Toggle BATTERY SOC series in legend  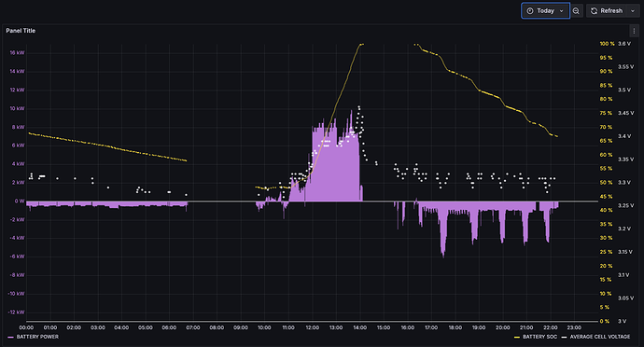coord(540,337)
